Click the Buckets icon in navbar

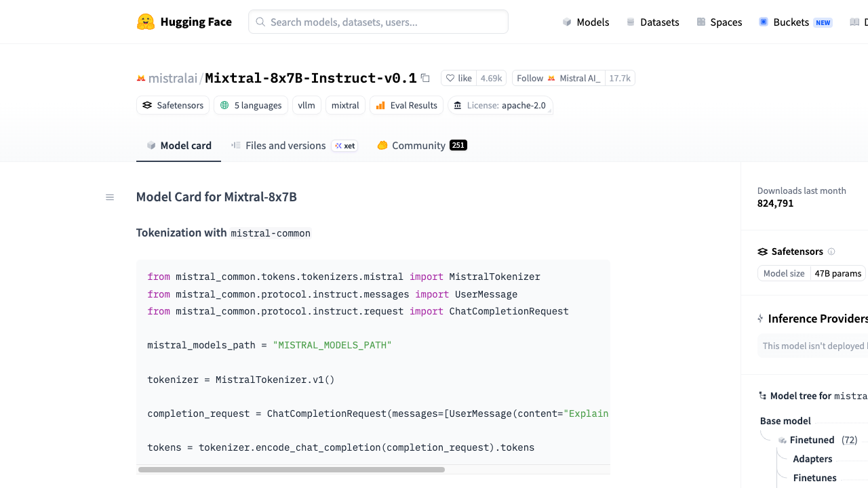[x=764, y=22]
